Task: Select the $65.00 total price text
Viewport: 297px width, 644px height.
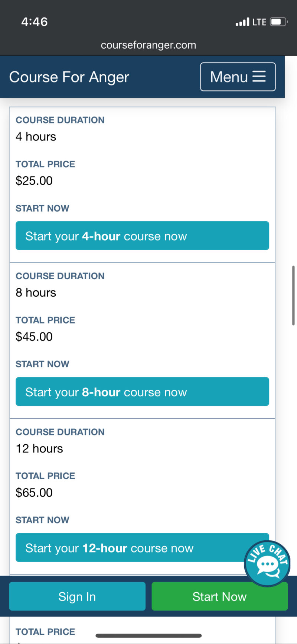Action: [x=34, y=493]
